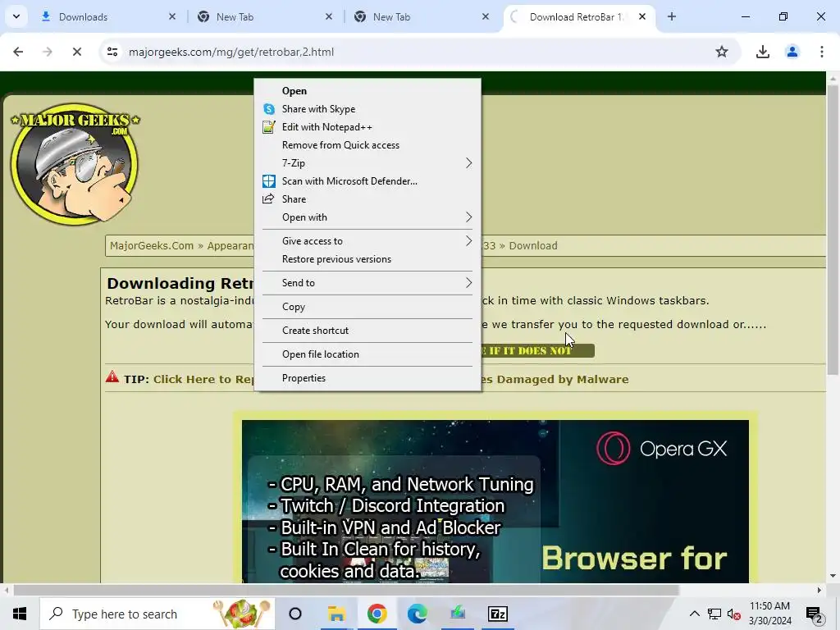Select Edit with Notepad++
The width and height of the screenshot is (840, 630).
pos(367,127)
